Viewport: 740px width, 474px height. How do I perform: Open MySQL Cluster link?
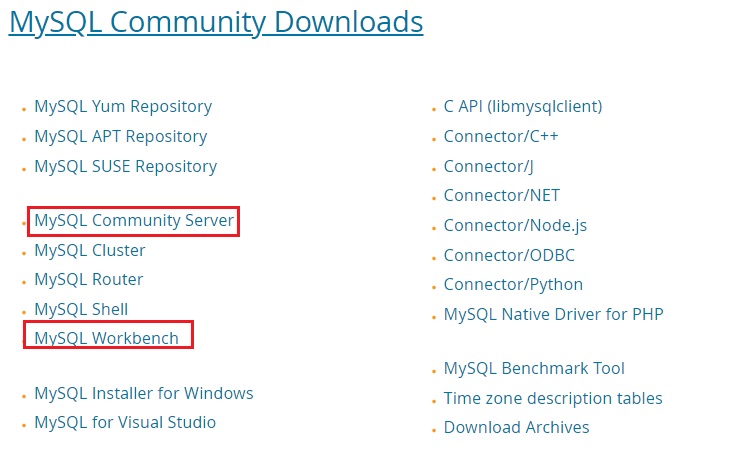[x=90, y=250]
